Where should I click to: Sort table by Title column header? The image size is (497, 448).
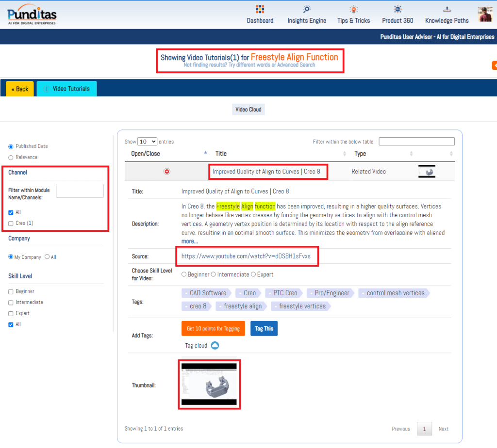(221, 154)
